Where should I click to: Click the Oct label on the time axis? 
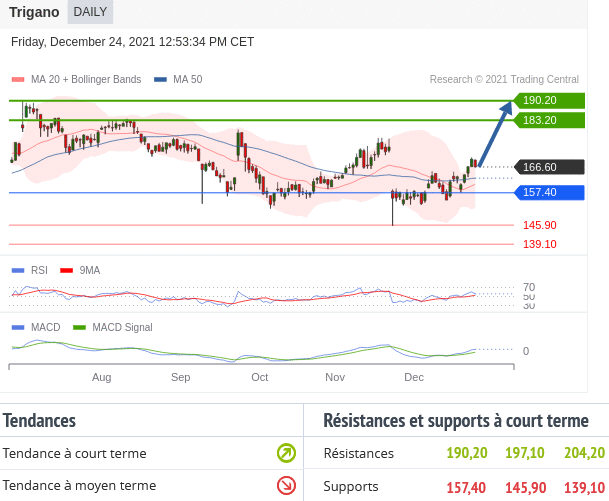click(x=259, y=377)
